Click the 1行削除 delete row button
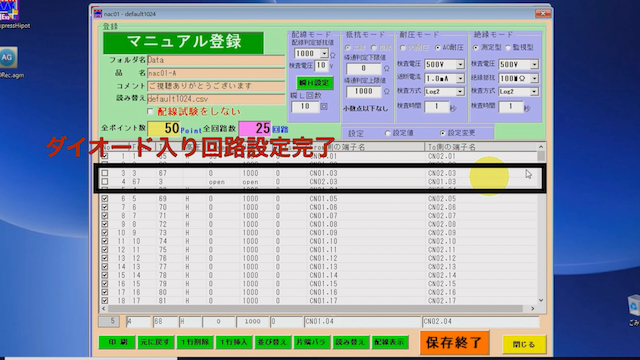 tap(195, 342)
